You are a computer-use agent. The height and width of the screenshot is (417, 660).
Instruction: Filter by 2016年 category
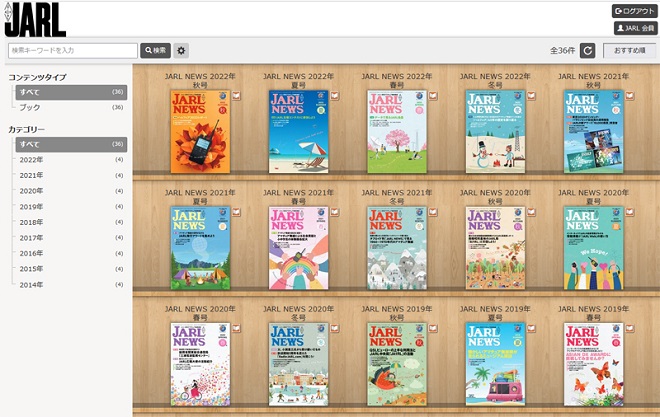tap(71, 253)
